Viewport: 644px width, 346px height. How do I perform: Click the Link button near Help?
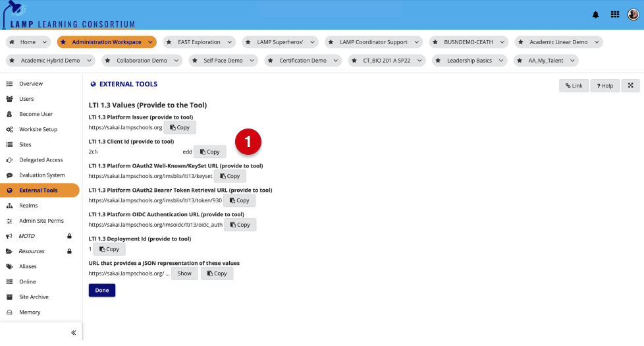[x=574, y=86]
